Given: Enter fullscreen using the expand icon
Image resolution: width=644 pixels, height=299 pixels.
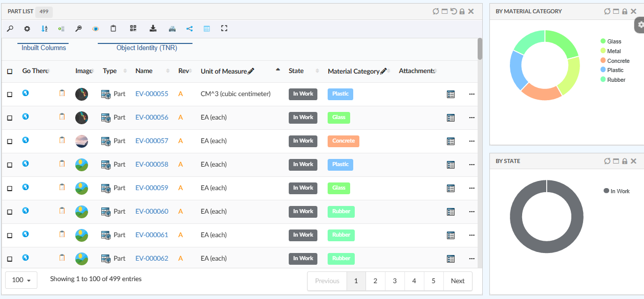Looking at the screenshot, I should 224,29.
